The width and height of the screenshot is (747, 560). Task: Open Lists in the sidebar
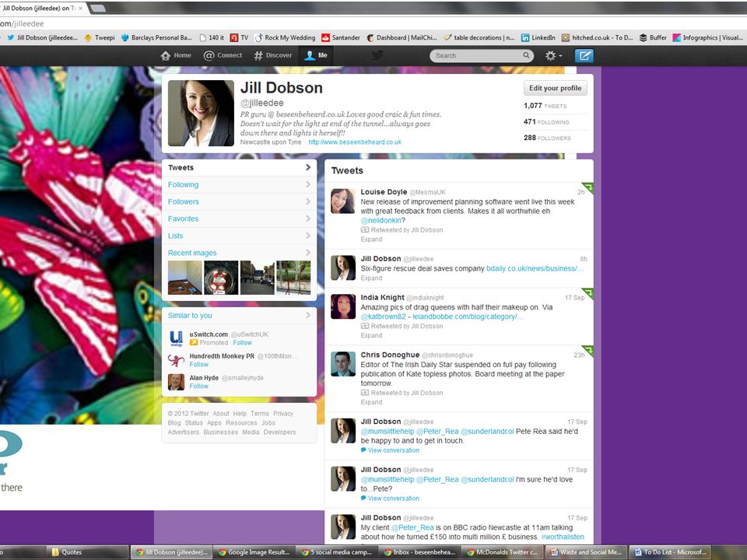pos(239,236)
